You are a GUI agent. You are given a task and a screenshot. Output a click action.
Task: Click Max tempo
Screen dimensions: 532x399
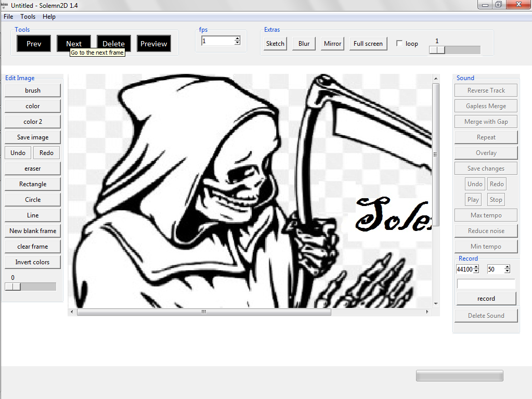(x=486, y=215)
